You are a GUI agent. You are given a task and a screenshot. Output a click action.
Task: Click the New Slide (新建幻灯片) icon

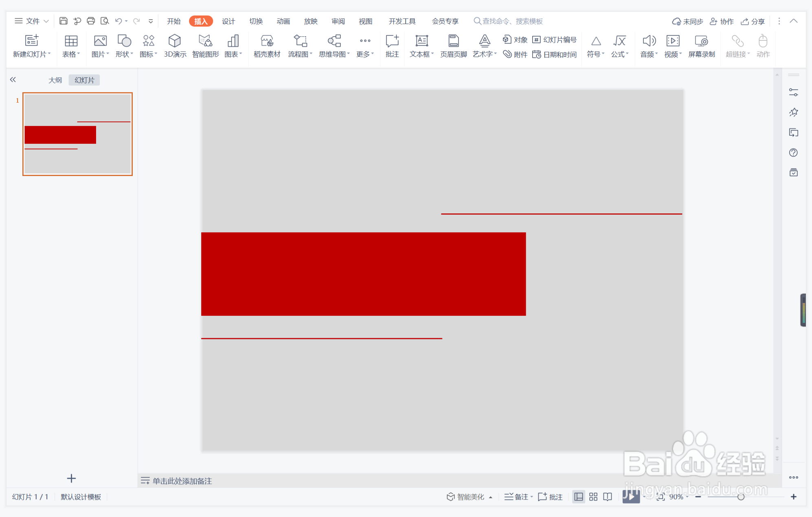(x=31, y=41)
